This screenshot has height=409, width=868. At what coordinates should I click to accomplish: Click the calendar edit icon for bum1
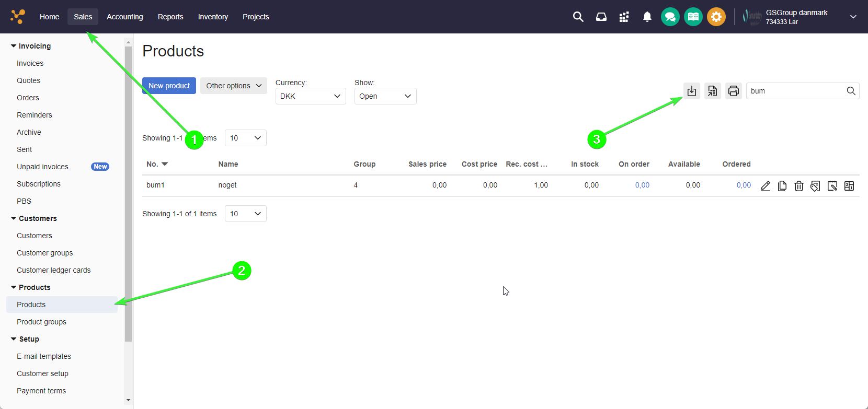coord(832,186)
